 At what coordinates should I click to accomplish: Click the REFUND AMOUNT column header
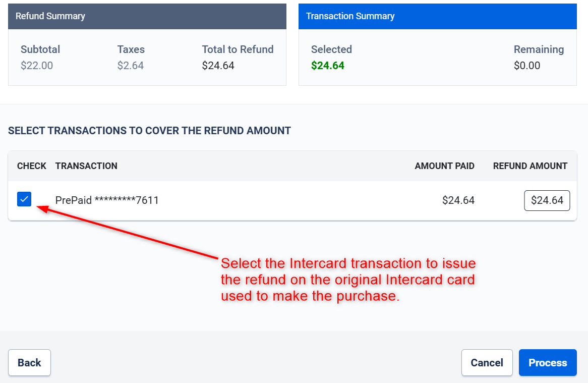point(530,166)
